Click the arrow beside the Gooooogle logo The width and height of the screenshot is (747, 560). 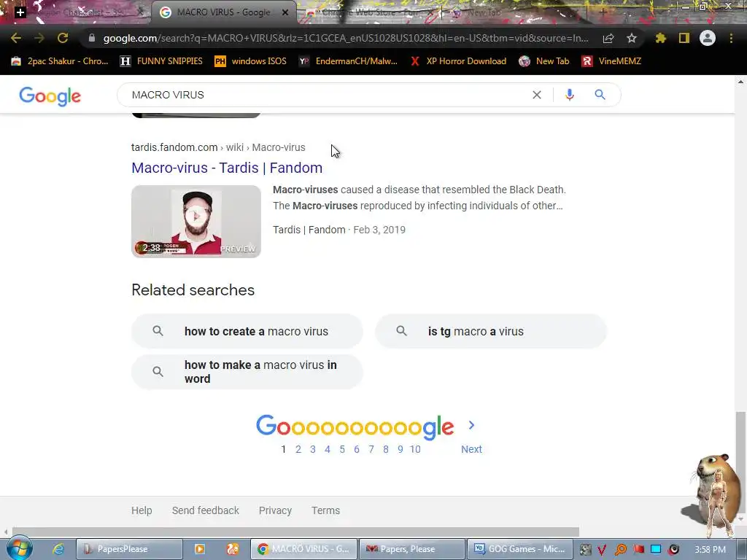(471, 425)
